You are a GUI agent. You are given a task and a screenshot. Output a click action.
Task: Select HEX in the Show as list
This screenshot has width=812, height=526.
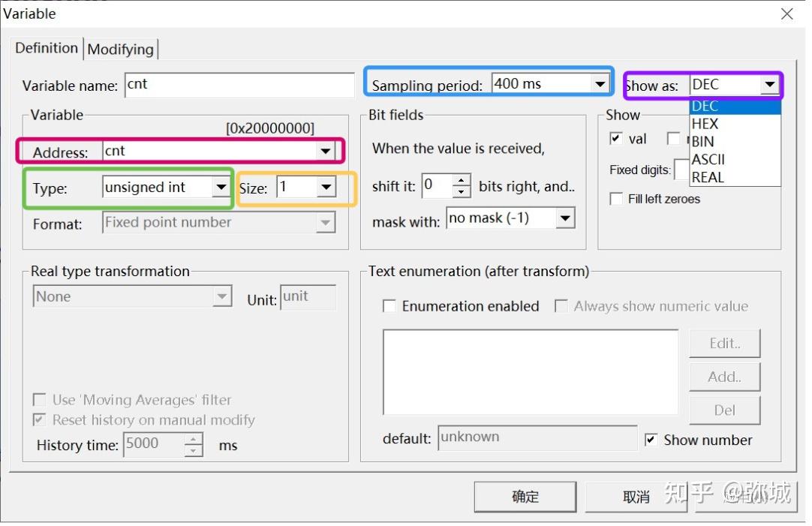pos(704,123)
